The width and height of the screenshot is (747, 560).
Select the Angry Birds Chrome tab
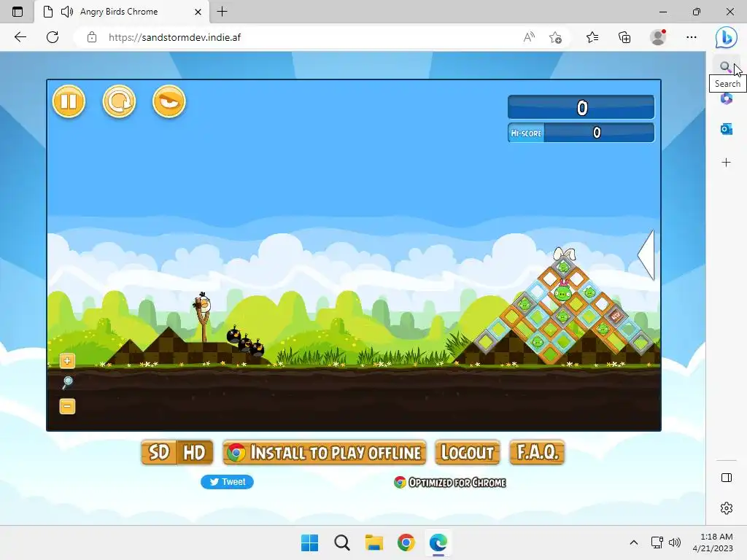(x=122, y=12)
